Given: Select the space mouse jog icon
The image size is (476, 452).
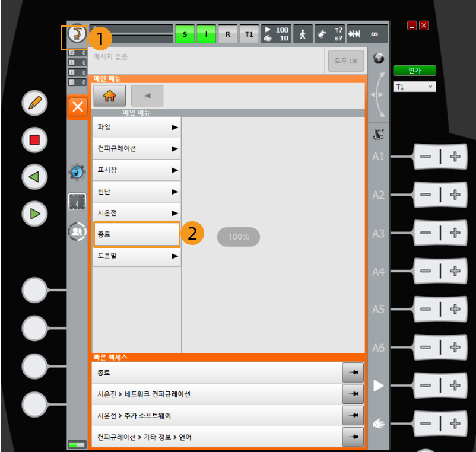Looking at the screenshot, I should 378,95.
